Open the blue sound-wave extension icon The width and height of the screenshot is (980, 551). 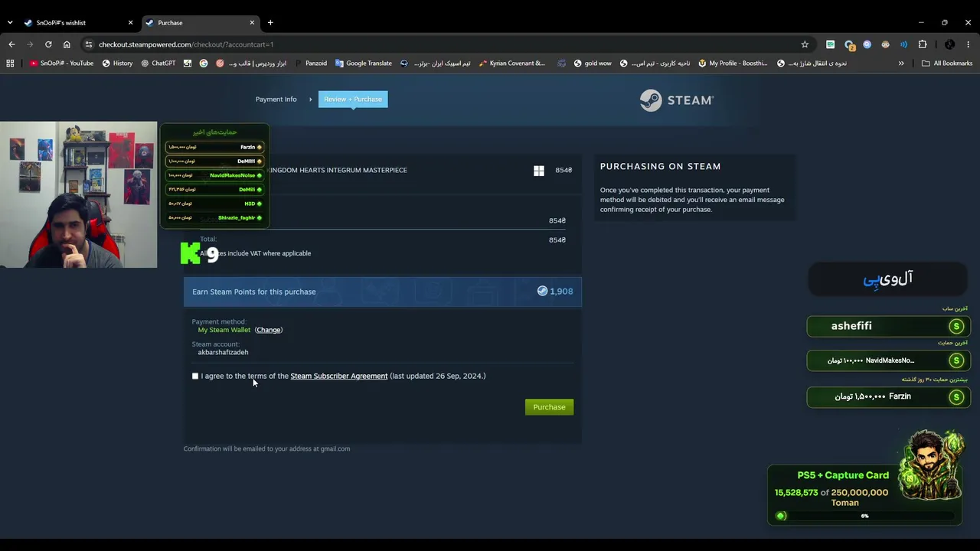[904, 44]
